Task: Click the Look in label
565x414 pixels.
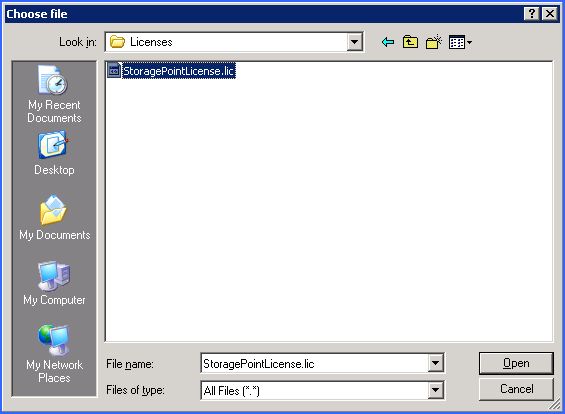Action: (x=78, y=43)
